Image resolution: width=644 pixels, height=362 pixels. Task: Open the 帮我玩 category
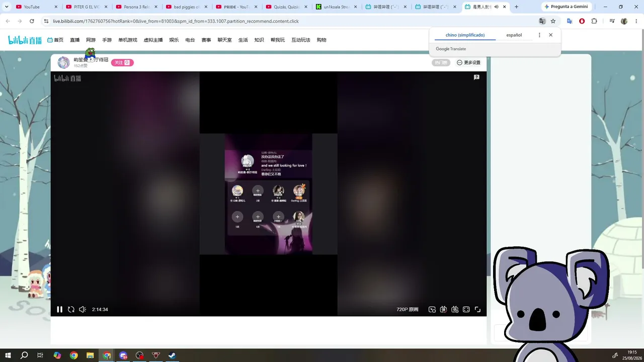pos(278,40)
